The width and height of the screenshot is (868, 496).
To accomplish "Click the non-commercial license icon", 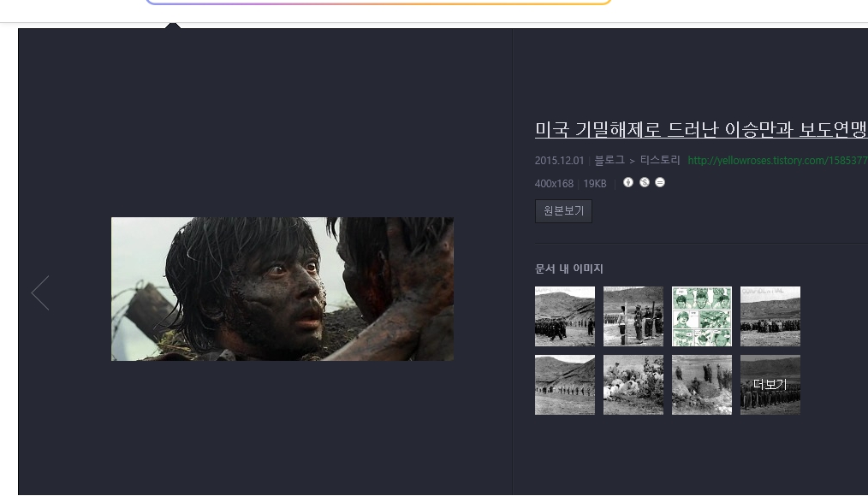I will [x=645, y=182].
